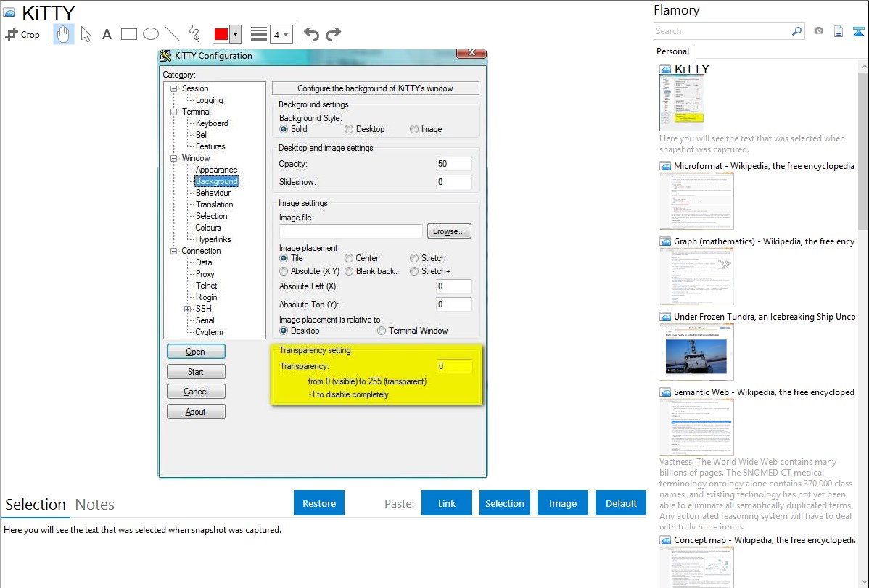Select Behaviour in the category tree
Image resolution: width=869 pixels, height=588 pixels.
pyautogui.click(x=213, y=193)
